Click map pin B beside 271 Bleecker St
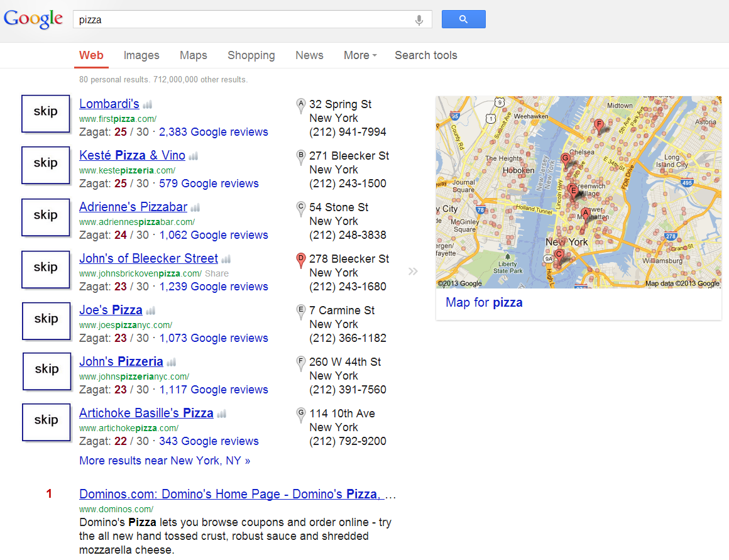Screen dimensions: 729x560 coord(300,156)
